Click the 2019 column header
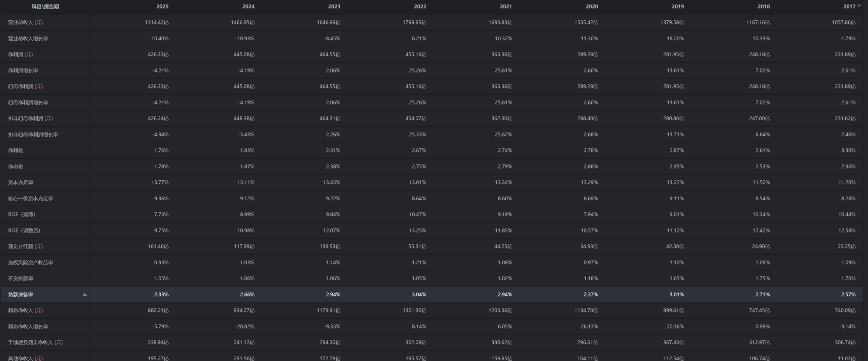This screenshot has width=868, height=361. [677, 6]
